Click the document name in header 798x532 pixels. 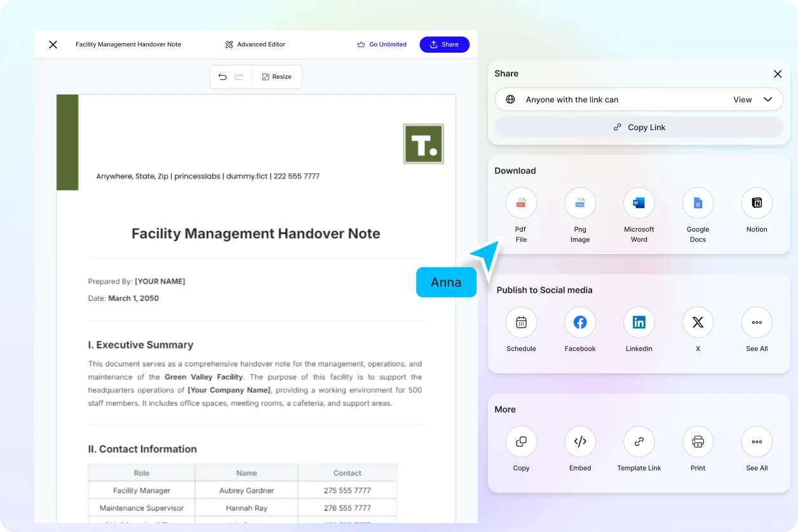128,44
